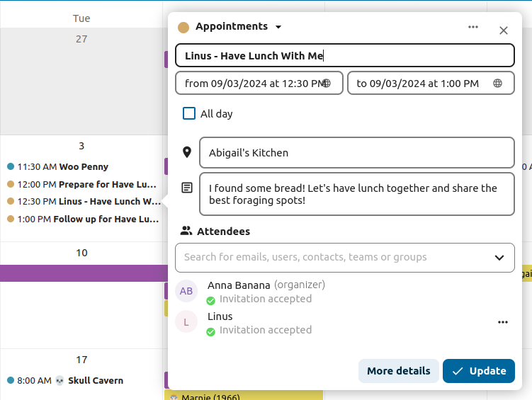Click the event title input field

(x=344, y=56)
